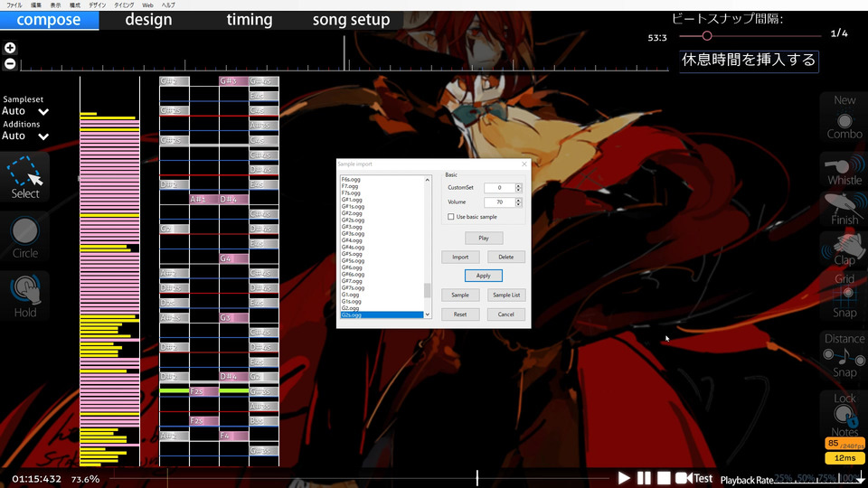
Task: Activate the Select tool
Action: (x=25, y=177)
